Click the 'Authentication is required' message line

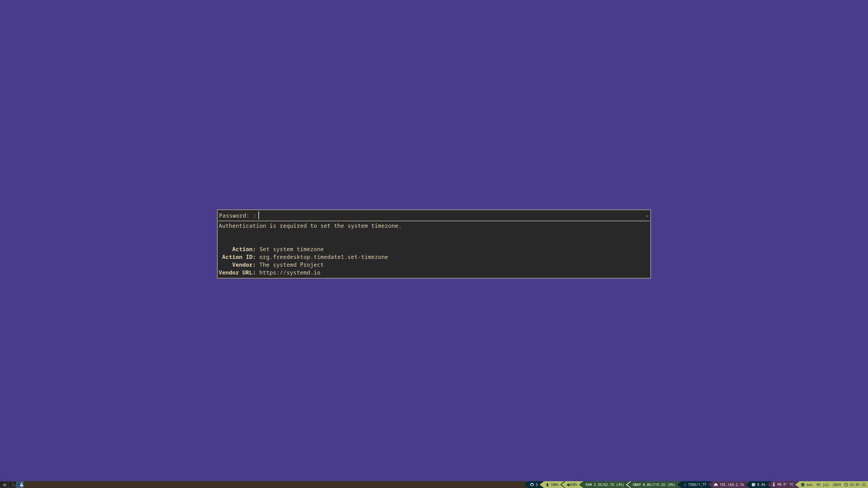click(x=310, y=226)
